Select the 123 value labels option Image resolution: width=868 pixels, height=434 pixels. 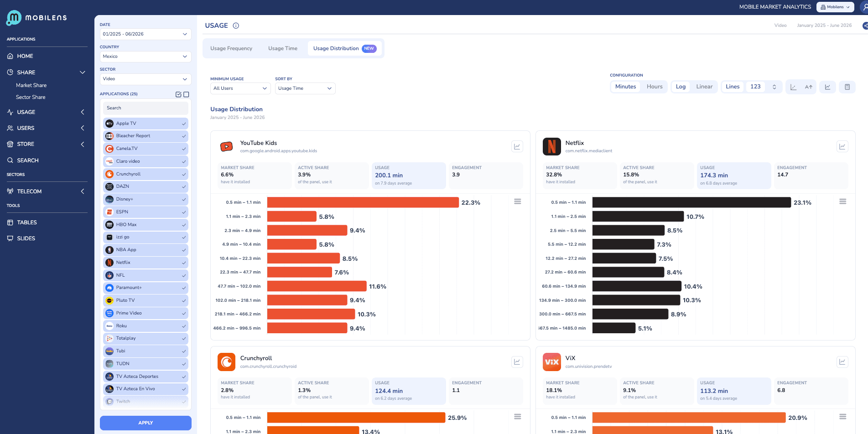pyautogui.click(x=755, y=87)
